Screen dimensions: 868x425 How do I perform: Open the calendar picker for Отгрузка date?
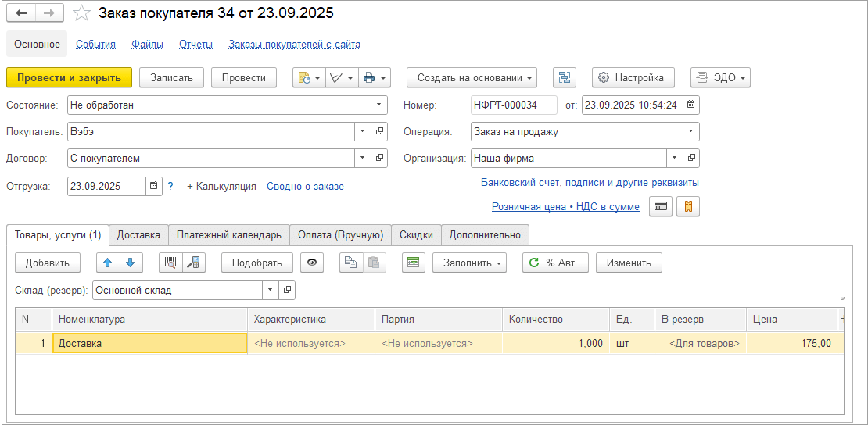point(154,186)
